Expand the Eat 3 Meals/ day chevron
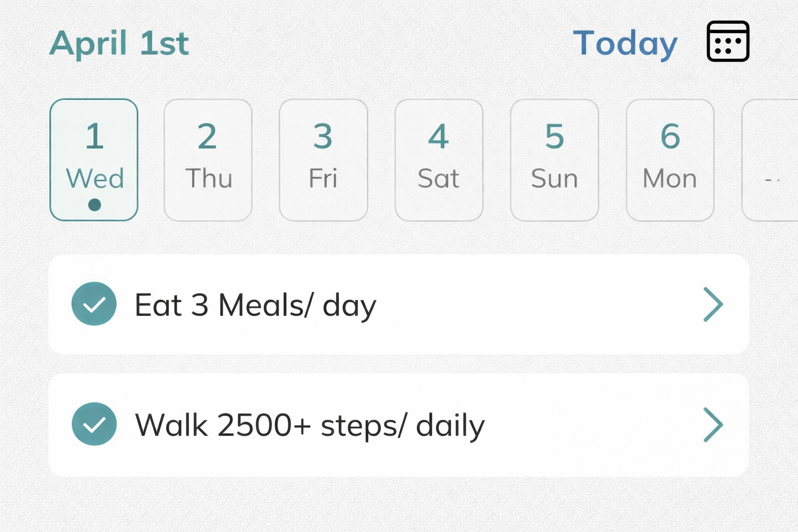Viewport: 798px width, 532px height. (713, 304)
